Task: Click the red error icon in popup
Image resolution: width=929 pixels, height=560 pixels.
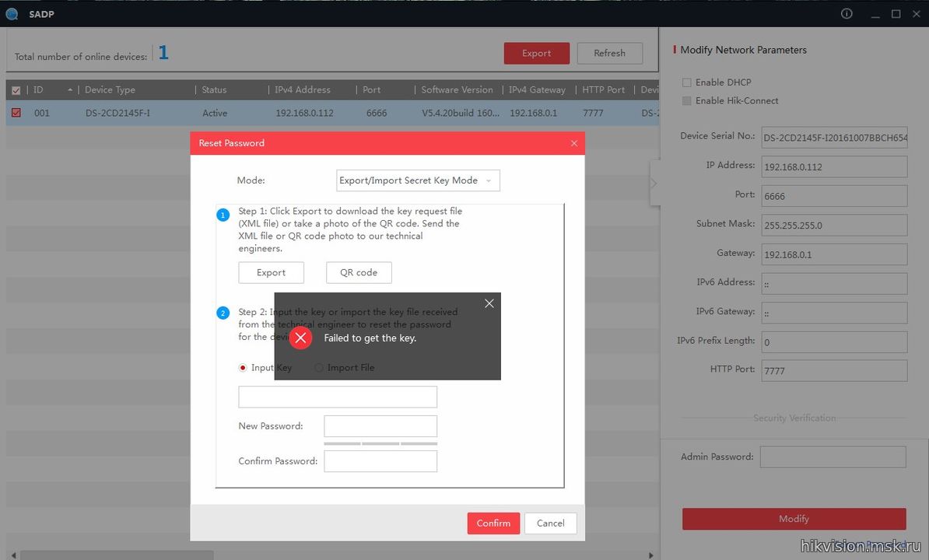Action: tap(301, 338)
